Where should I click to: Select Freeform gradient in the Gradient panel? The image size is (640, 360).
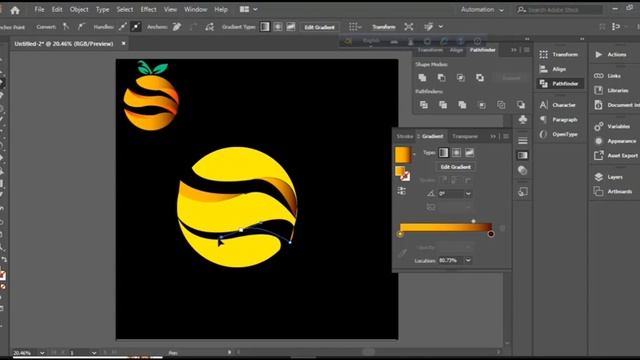pyautogui.click(x=469, y=153)
